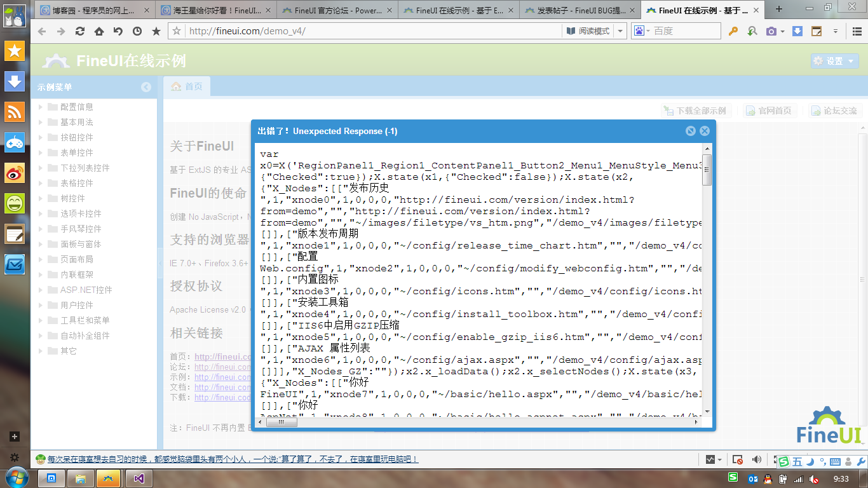The width and height of the screenshot is (868, 488).
Task: Click the screenshot camera icon in the toolbar
Action: (x=771, y=31)
